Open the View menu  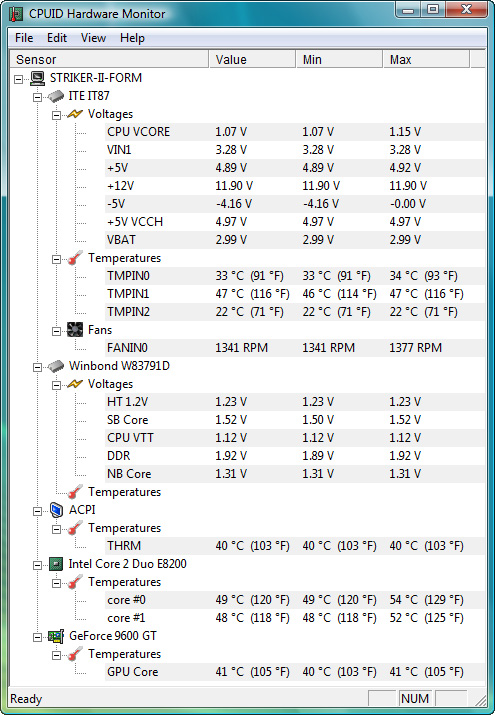(93, 38)
